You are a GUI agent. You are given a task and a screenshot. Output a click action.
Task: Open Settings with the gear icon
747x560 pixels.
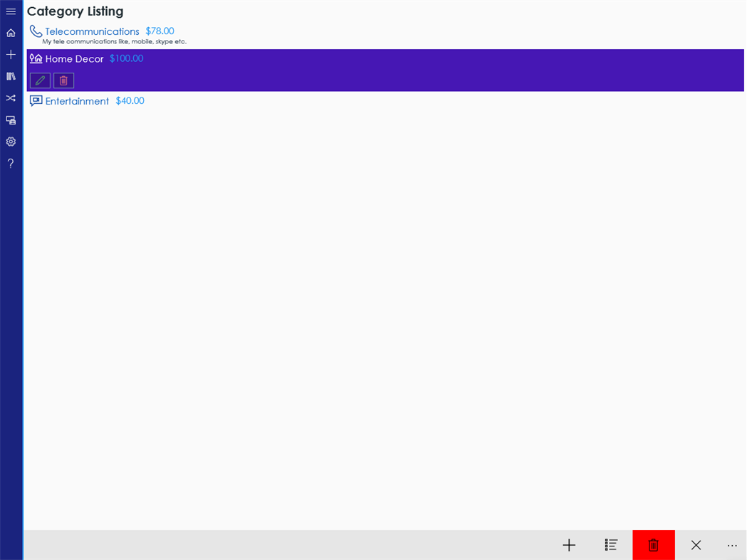coord(10,142)
